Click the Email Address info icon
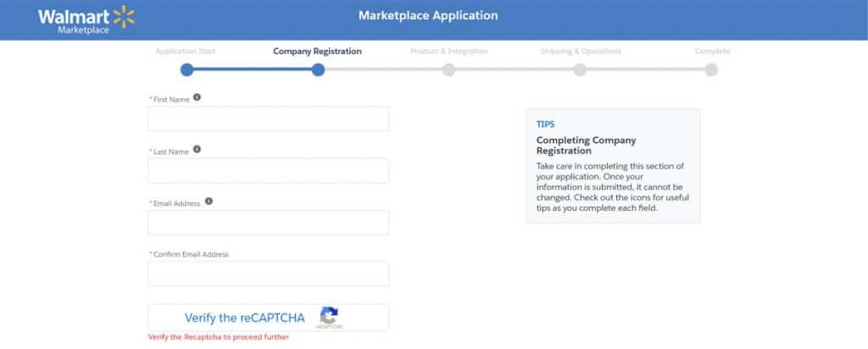Viewport: 868px width, 349px height. coord(209,202)
